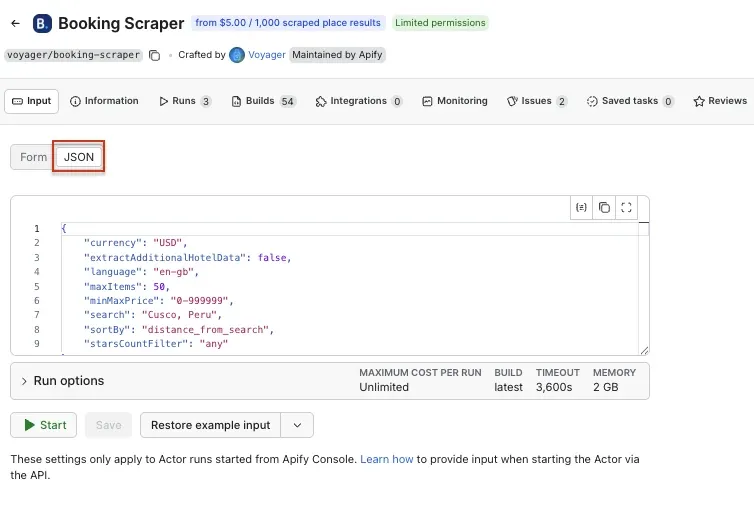Click the Memory 2 GB value
The height and width of the screenshot is (518, 754).
click(605, 387)
